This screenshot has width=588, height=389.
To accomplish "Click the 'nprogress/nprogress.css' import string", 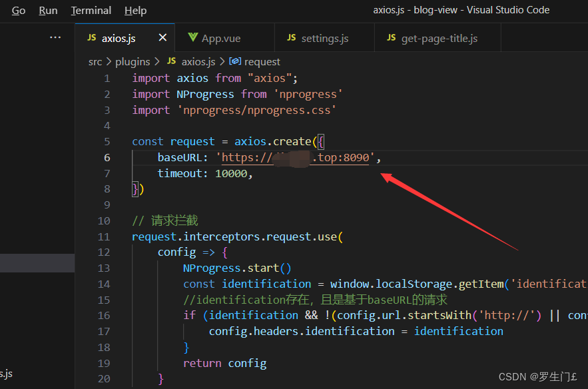I will click(256, 111).
